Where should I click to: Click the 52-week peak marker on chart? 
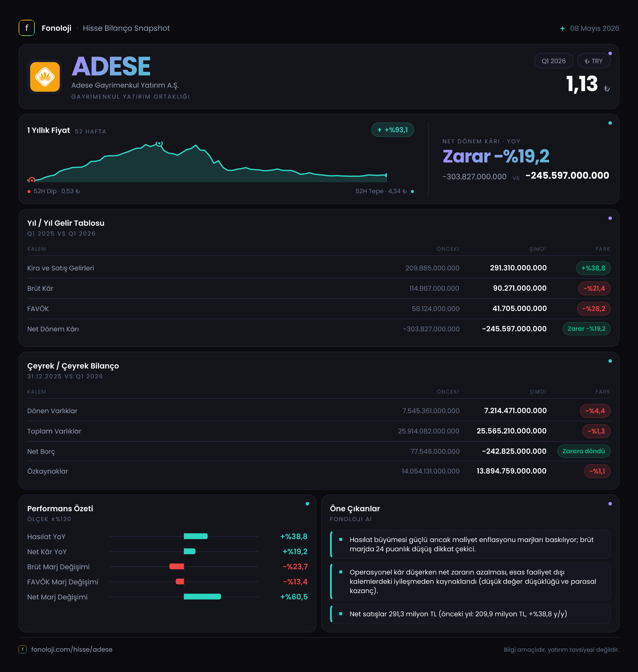(x=159, y=143)
